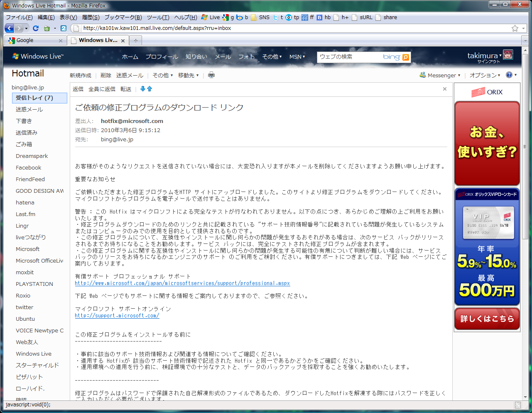Open the Live bookmark with Windows flag
Image resolution: width=532 pixels, height=413 pixels.
click(210, 17)
